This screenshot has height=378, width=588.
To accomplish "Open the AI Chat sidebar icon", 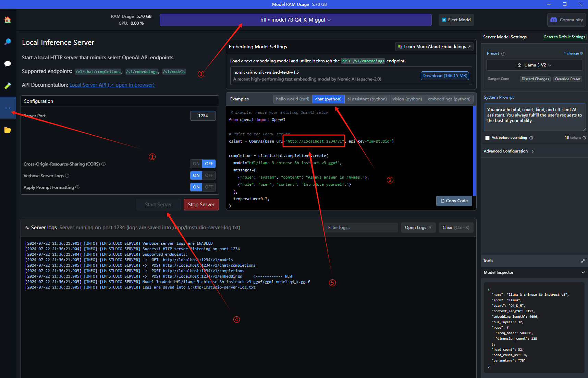I will [x=8, y=64].
